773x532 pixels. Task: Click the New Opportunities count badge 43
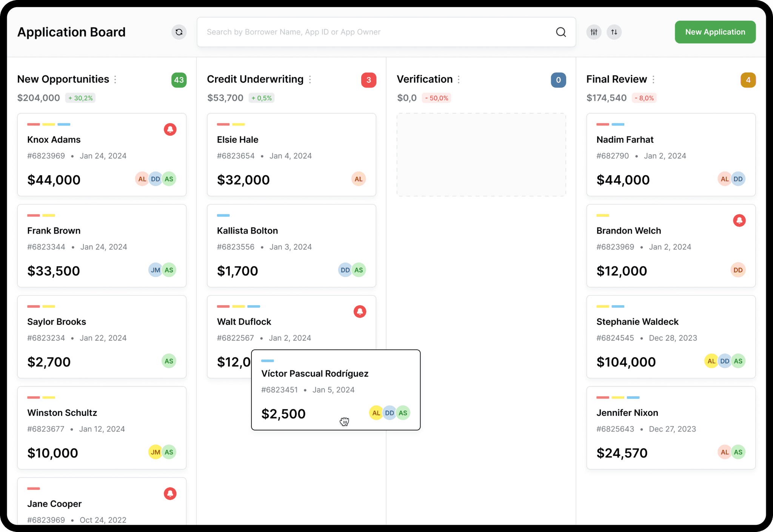point(179,80)
